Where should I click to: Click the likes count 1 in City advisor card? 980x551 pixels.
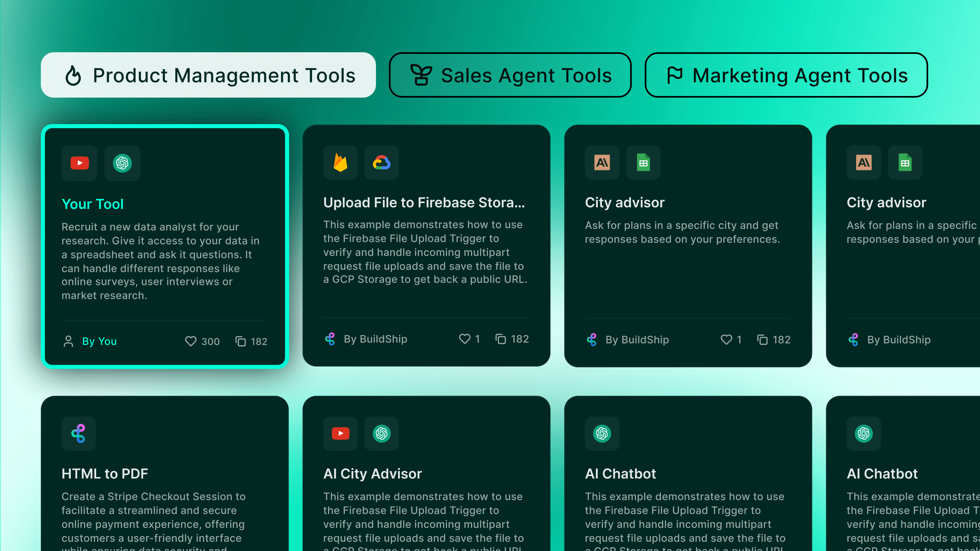click(x=739, y=340)
